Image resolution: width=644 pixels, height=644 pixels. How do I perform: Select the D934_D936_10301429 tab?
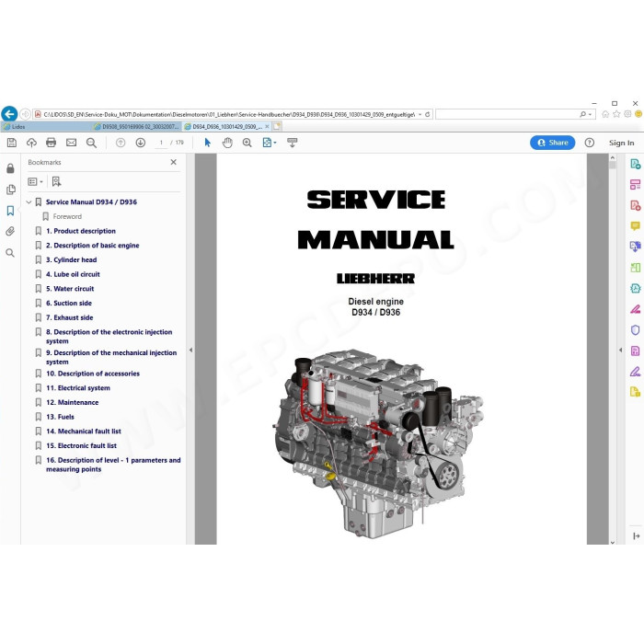coord(224,127)
